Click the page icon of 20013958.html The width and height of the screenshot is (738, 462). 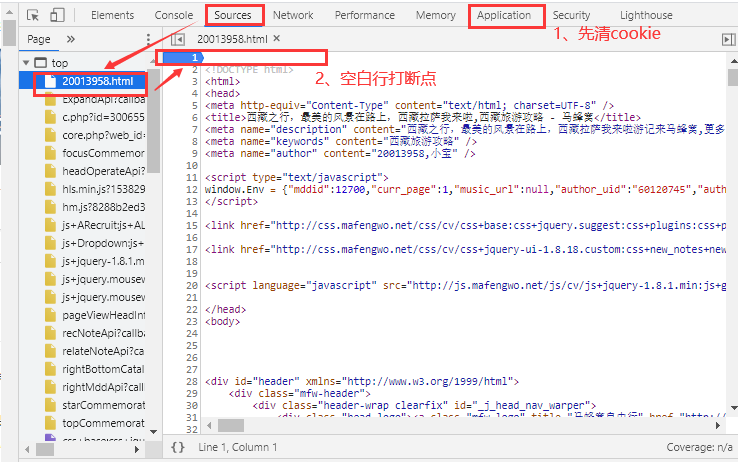(x=50, y=81)
